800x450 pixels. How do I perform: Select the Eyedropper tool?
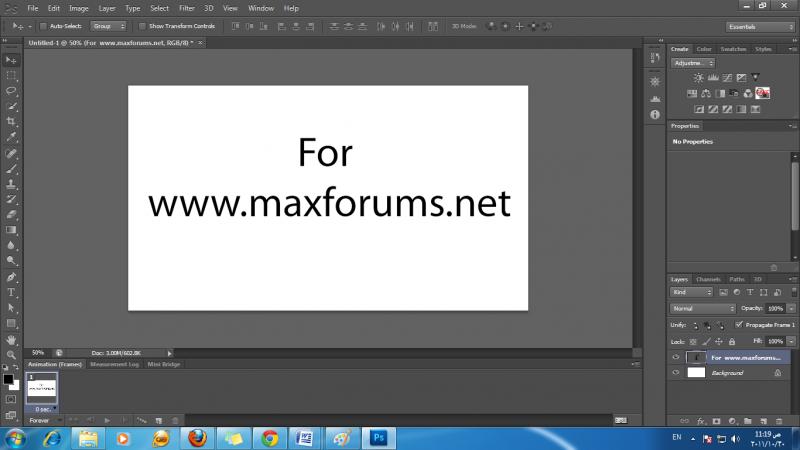coord(11,137)
